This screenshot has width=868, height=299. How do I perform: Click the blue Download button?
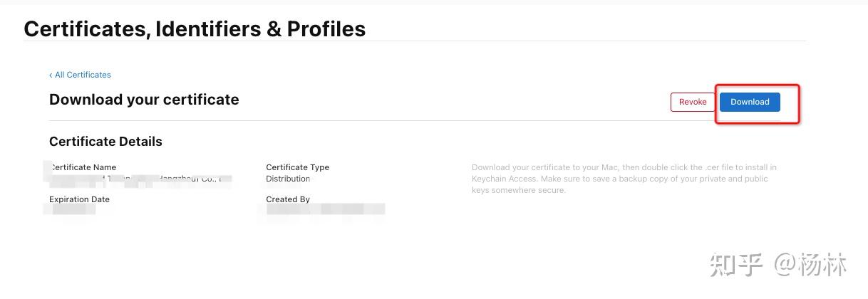750,102
